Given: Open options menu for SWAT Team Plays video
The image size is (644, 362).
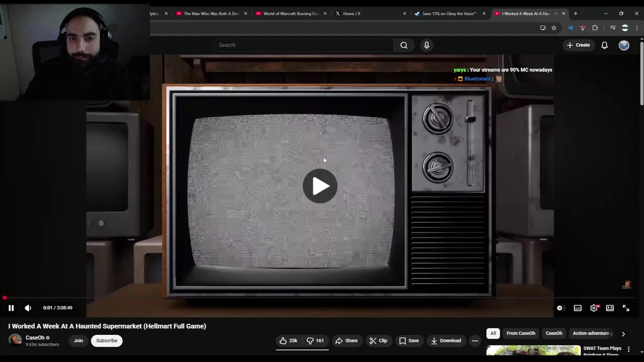Looking at the screenshot, I should tap(628, 349).
